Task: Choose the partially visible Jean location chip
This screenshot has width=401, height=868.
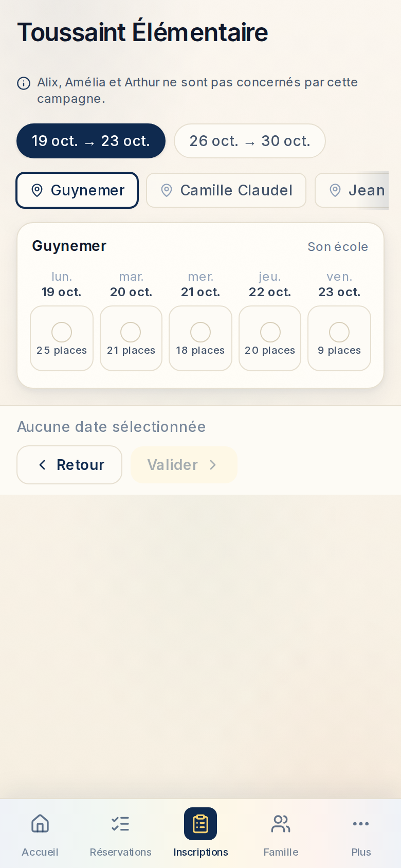Action: pyautogui.click(x=352, y=190)
